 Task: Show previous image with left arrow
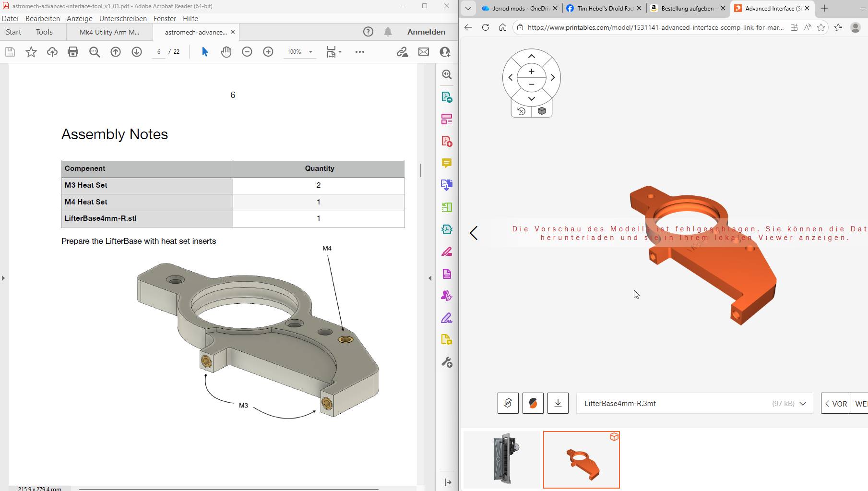[474, 233]
